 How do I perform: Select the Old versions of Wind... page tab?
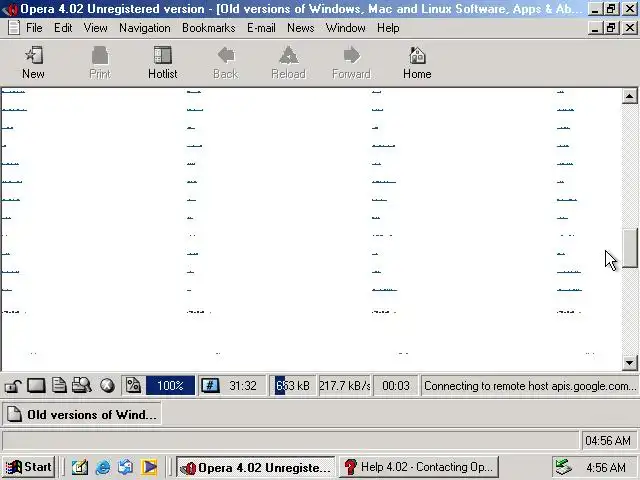(82, 414)
